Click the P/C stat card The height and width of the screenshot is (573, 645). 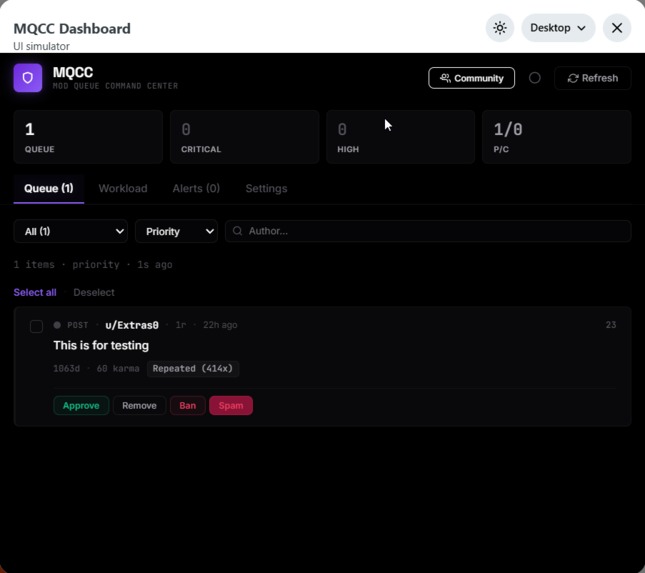pyautogui.click(x=557, y=137)
